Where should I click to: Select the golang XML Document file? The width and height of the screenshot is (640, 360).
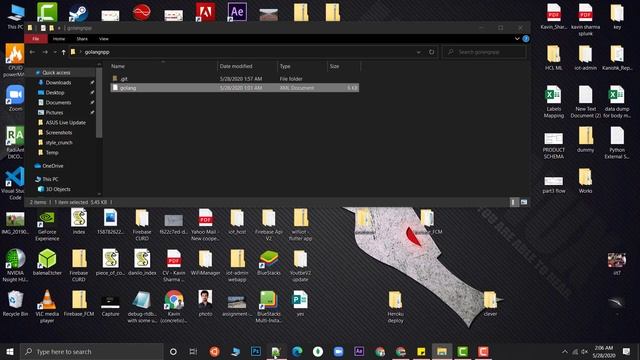click(235, 88)
